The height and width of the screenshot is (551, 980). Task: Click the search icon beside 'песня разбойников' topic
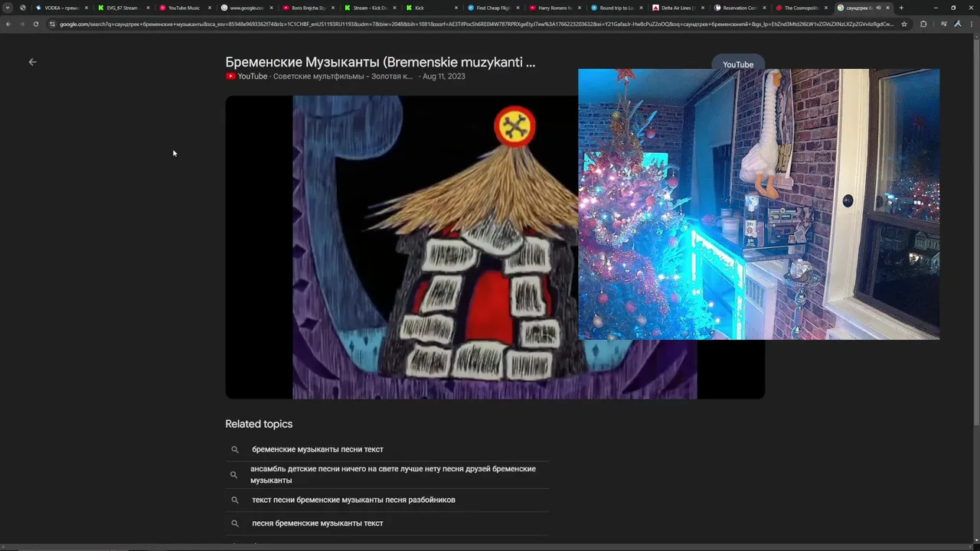(235, 500)
